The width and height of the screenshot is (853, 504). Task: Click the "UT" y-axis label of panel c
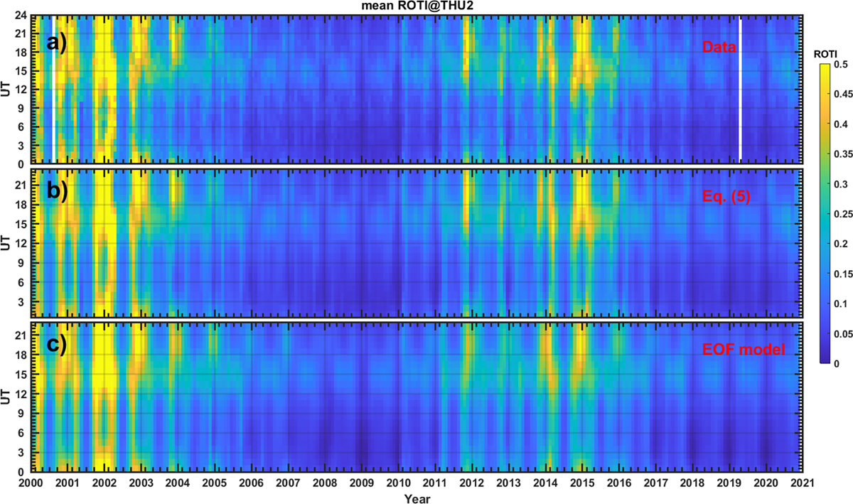(x=6, y=396)
